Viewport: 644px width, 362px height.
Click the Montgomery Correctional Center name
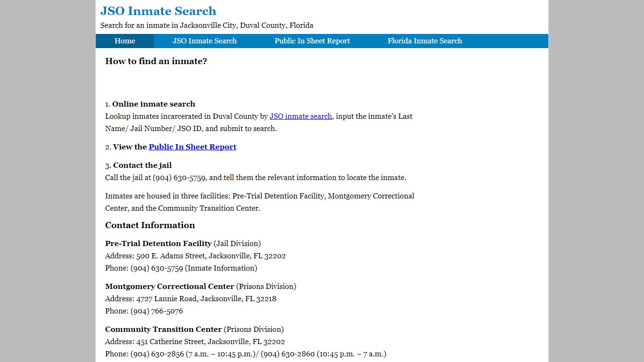point(170,286)
